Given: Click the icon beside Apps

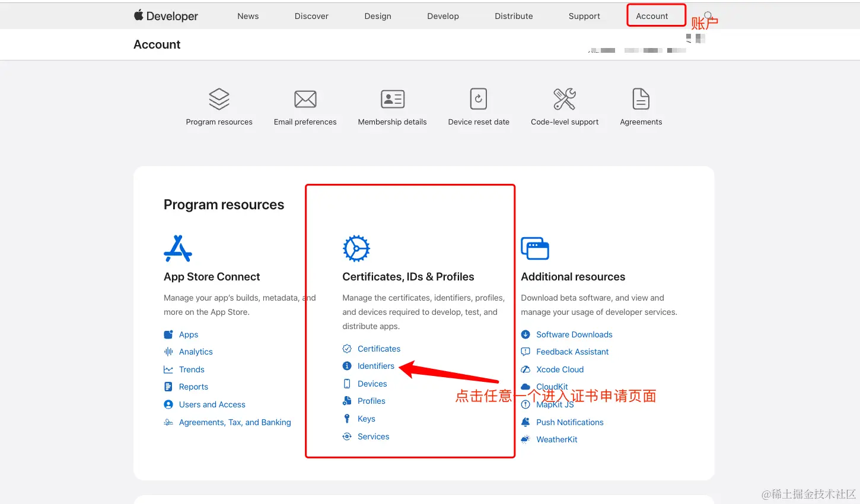Looking at the screenshot, I should (168, 334).
